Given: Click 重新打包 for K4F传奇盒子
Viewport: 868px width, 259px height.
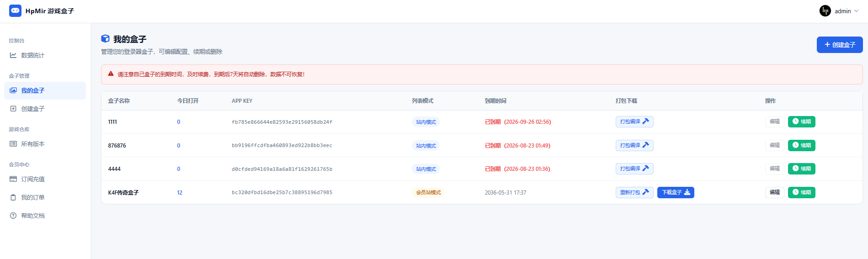Looking at the screenshot, I should 634,192.
